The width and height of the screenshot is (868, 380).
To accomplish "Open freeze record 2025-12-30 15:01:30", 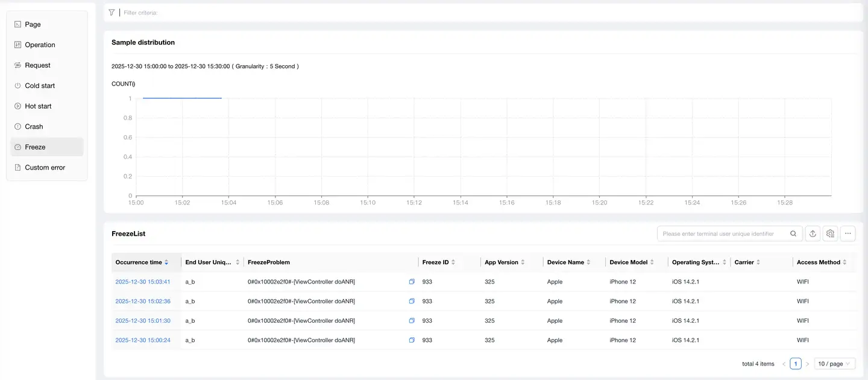I will click(143, 321).
